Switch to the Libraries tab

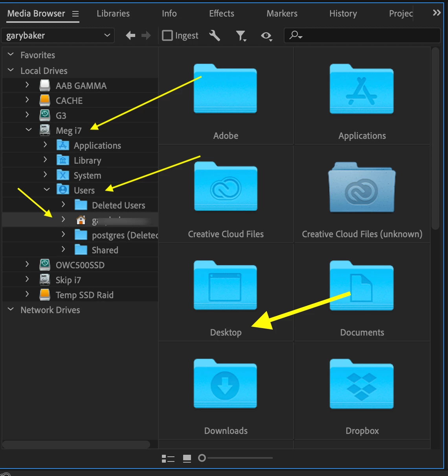113,13
